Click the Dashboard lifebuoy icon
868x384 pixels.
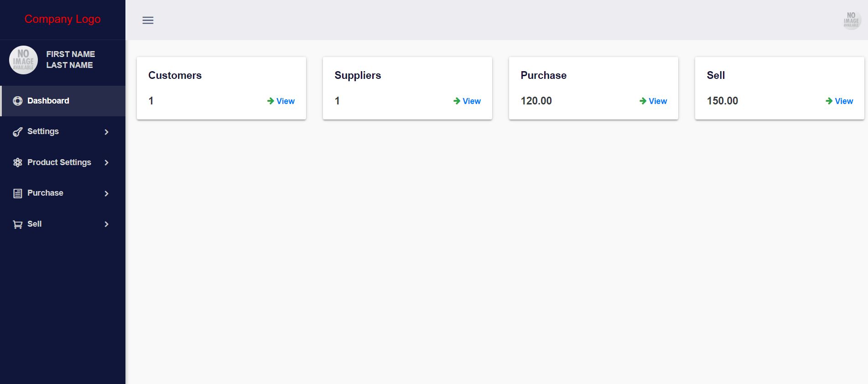click(17, 101)
